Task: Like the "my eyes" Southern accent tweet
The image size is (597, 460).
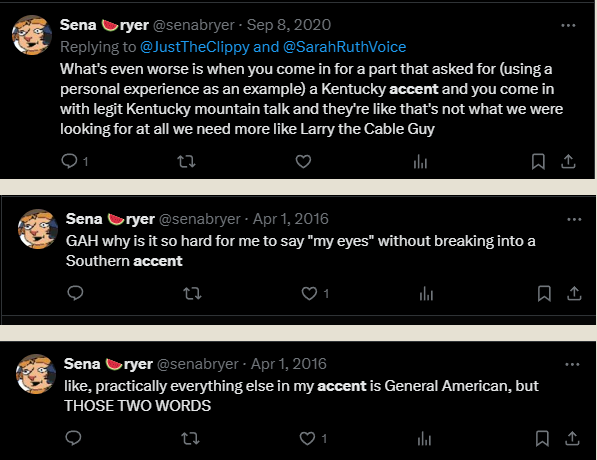Action: coord(309,294)
